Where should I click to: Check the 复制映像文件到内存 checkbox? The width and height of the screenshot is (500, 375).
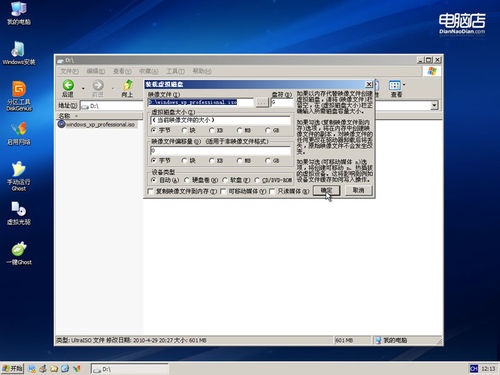pos(150,191)
